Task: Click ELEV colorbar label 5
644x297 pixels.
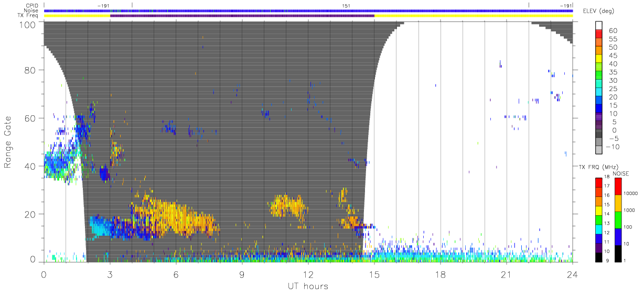Action: [x=615, y=122]
